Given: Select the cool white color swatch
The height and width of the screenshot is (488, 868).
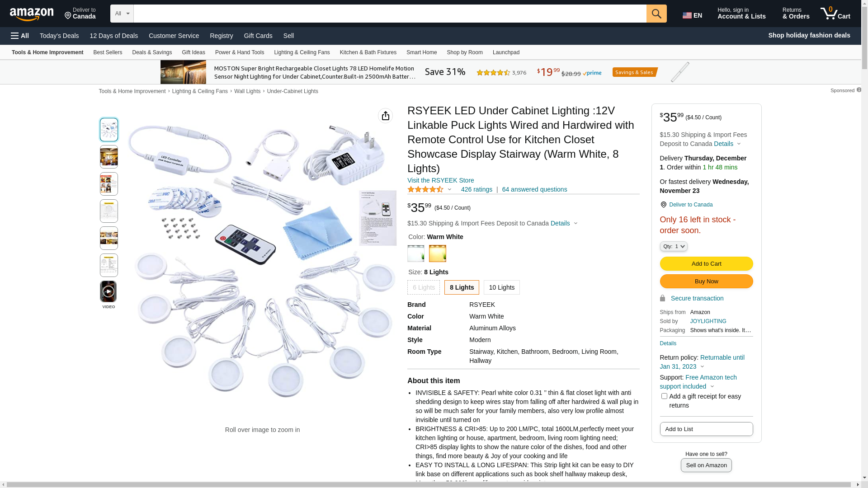Looking at the screenshot, I should coord(415,253).
